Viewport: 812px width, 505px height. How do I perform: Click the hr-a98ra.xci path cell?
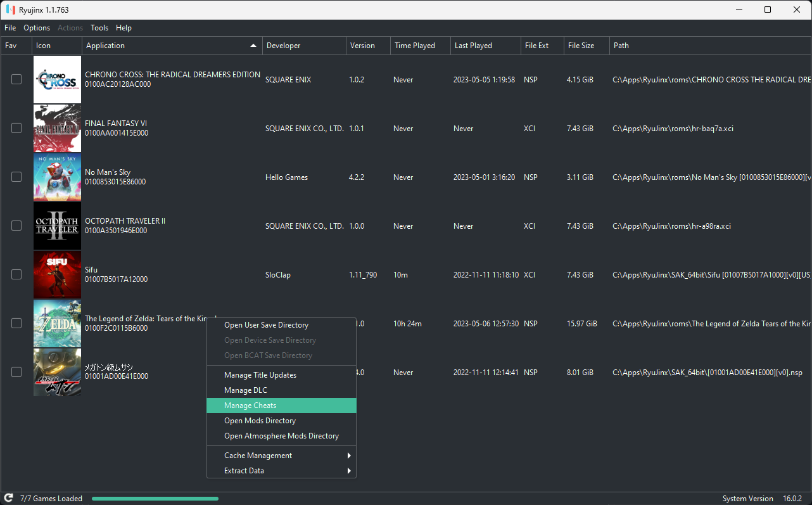click(x=672, y=226)
